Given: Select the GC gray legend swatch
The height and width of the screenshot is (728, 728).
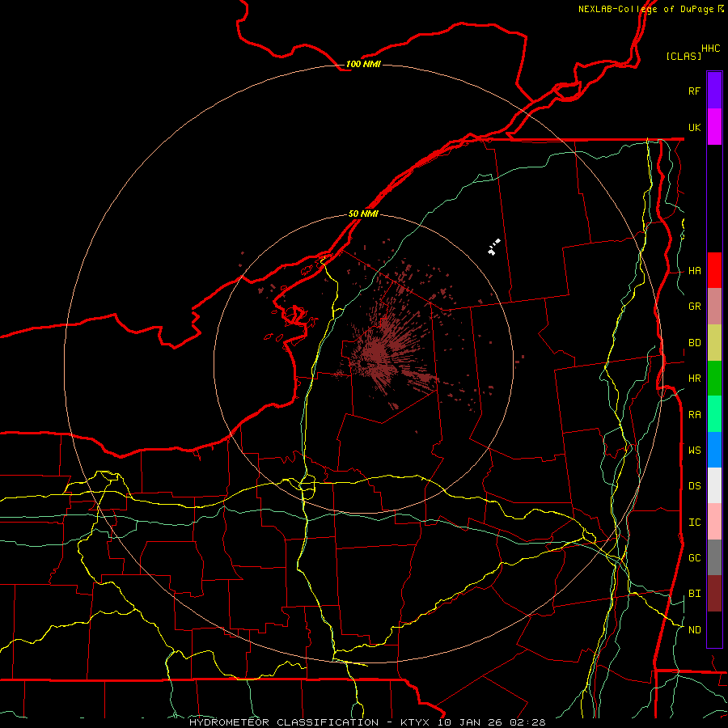Looking at the screenshot, I should (x=714, y=557).
